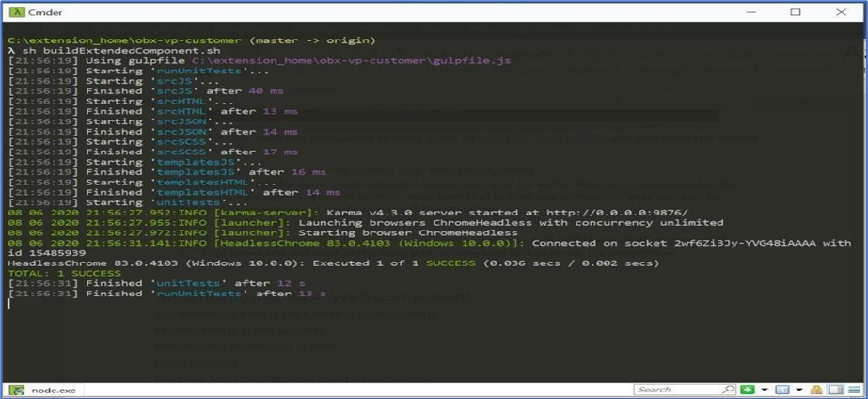Minimize the Cmder window

coord(750,11)
